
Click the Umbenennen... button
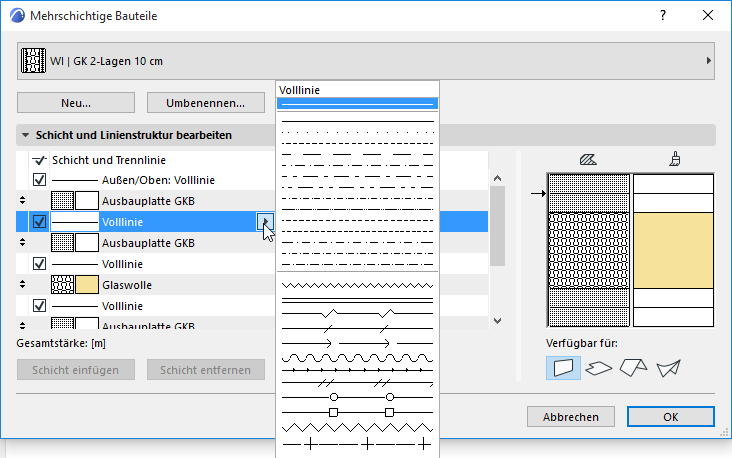(205, 103)
